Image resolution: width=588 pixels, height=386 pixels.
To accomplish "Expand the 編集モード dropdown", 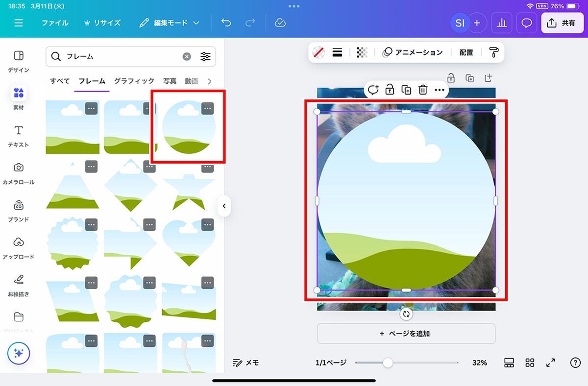I will pos(169,23).
